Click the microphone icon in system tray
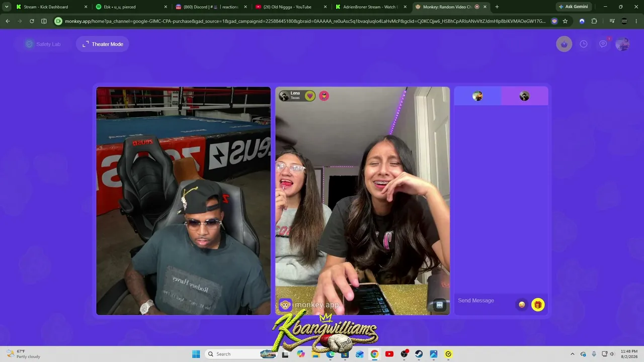 (594, 354)
